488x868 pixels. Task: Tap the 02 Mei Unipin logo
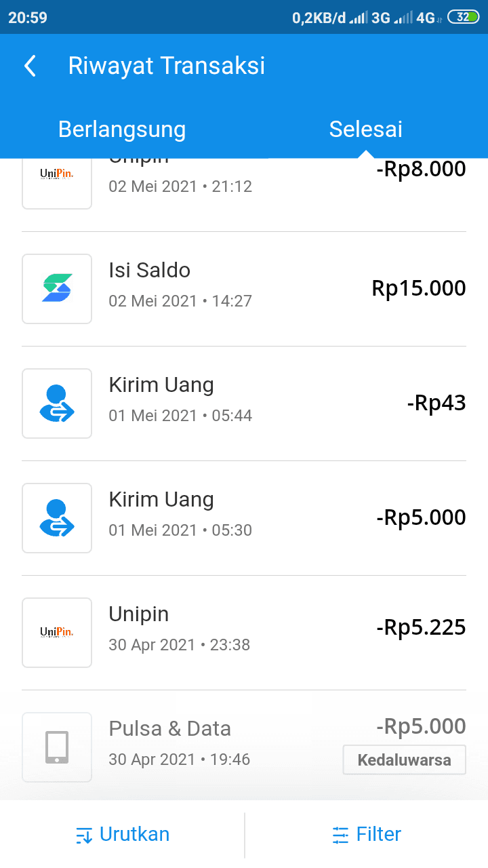(x=57, y=175)
